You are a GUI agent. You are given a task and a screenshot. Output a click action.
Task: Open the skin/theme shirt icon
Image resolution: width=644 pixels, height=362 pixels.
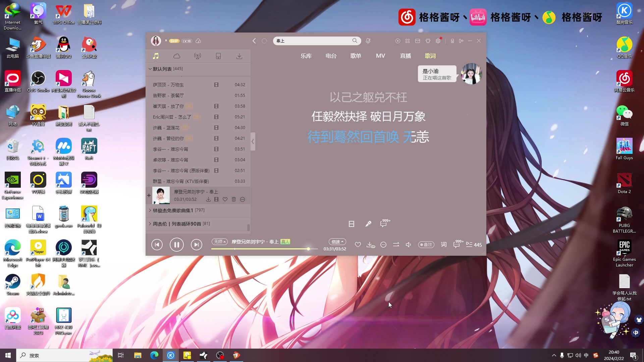(428, 41)
